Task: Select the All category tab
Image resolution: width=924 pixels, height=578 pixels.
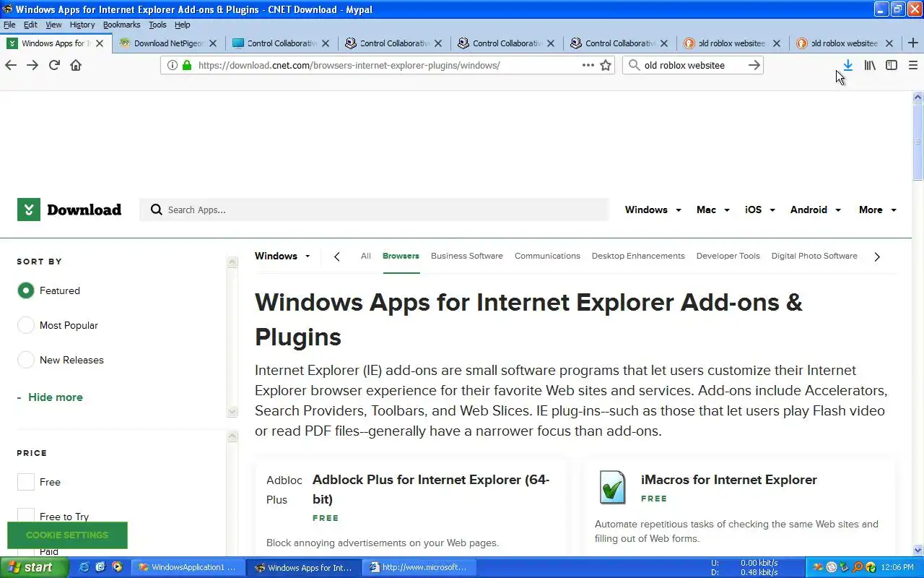Action: coord(366,256)
